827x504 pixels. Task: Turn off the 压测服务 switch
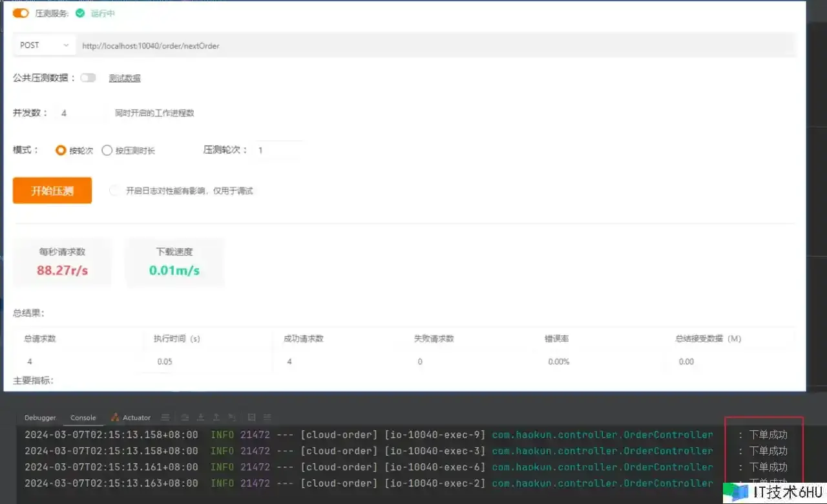(21, 13)
